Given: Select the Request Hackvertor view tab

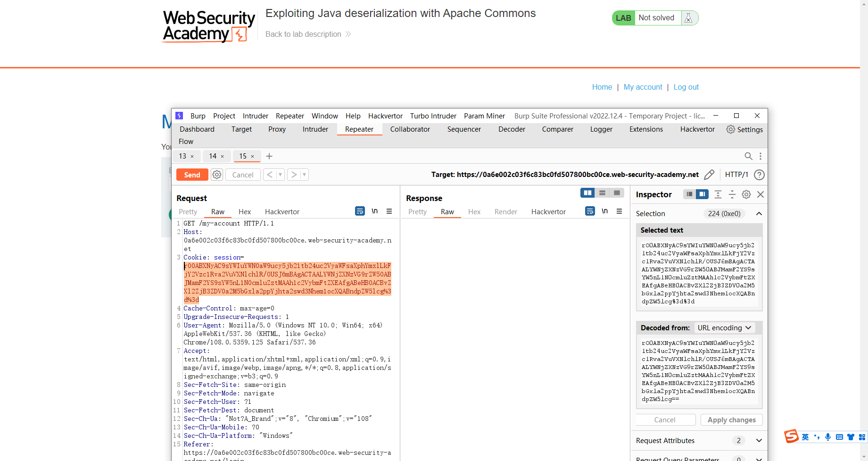Looking at the screenshot, I should (282, 211).
